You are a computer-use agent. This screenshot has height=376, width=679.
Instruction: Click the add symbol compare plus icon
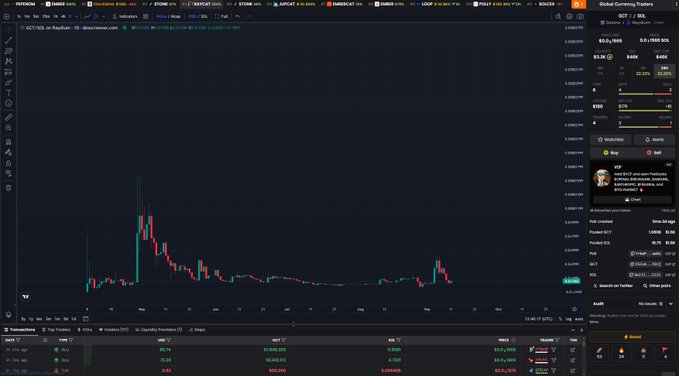tap(6, 16)
